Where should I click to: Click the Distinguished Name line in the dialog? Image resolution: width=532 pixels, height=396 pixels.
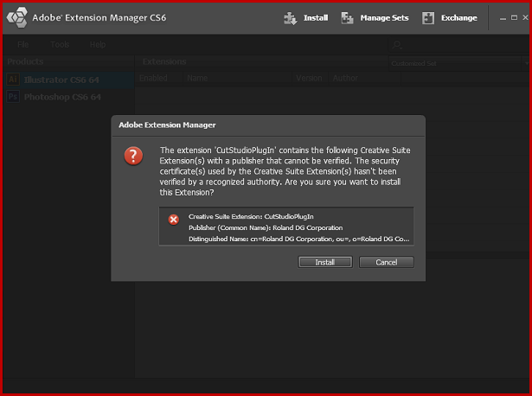(x=299, y=239)
